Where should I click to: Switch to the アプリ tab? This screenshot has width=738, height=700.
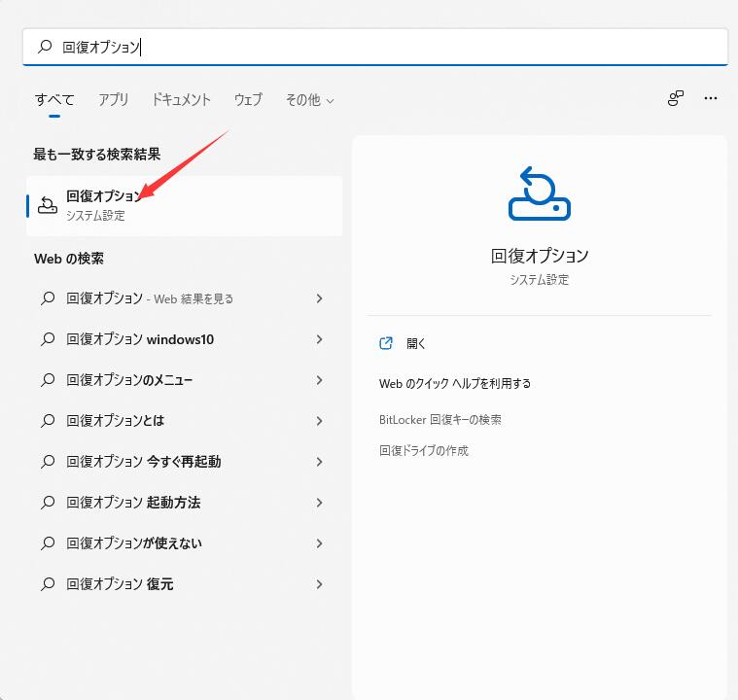click(x=113, y=100)
